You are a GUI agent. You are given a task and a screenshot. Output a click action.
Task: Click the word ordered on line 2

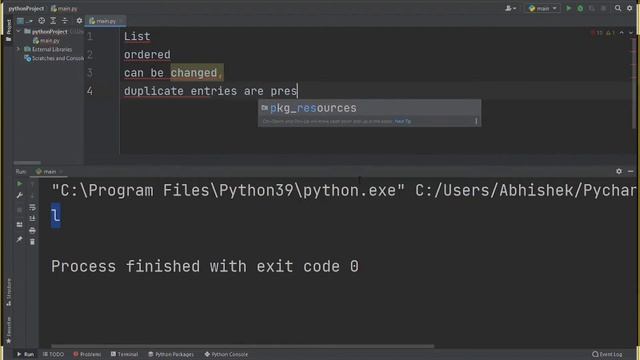tap(147, 54)
